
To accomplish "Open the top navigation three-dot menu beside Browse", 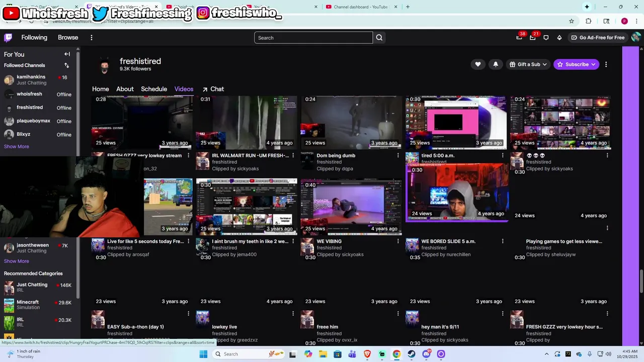I will pos(91,38).
